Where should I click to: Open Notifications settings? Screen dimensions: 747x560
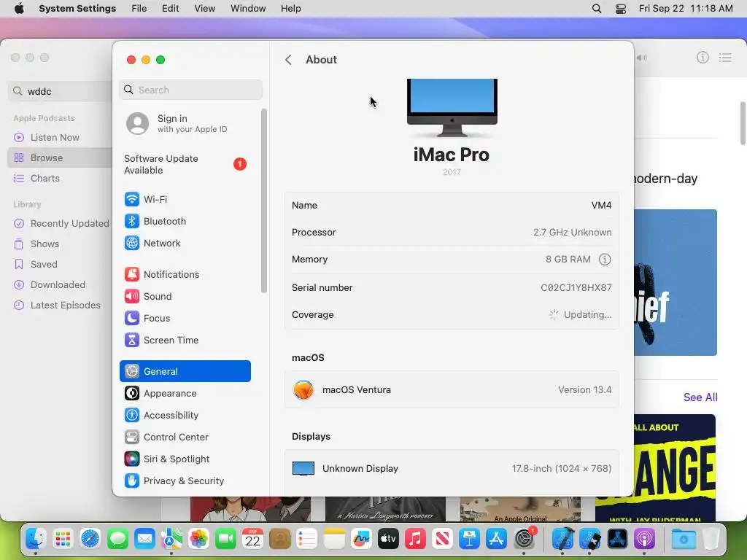(x=185, y=274)
